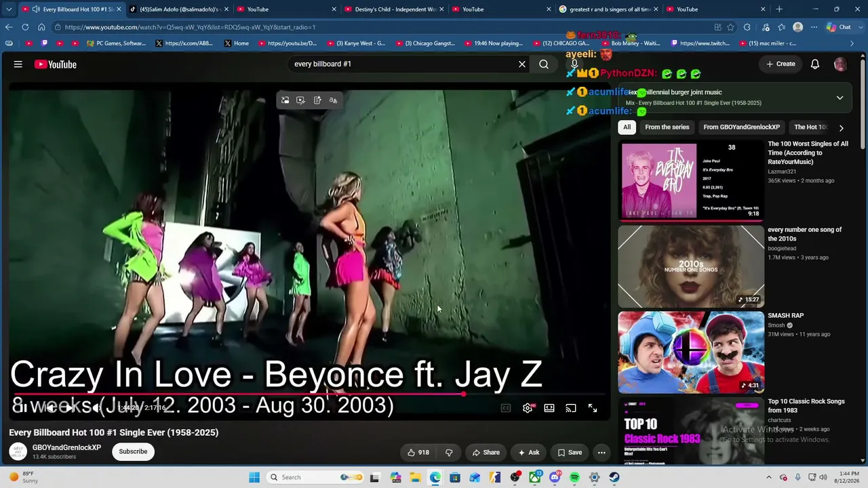Show more filter chips with right arrow

coord(842,127)
